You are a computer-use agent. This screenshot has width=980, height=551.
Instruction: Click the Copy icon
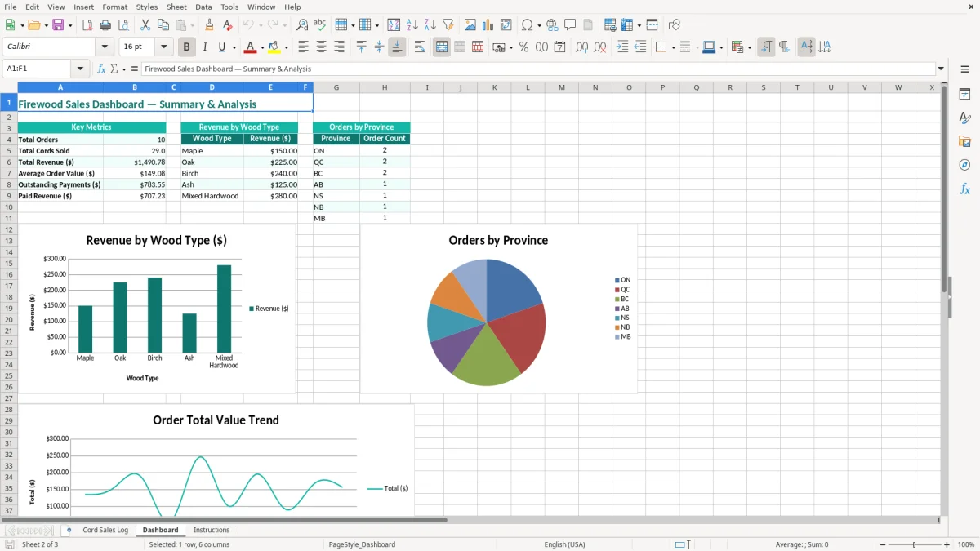[163, 25]
